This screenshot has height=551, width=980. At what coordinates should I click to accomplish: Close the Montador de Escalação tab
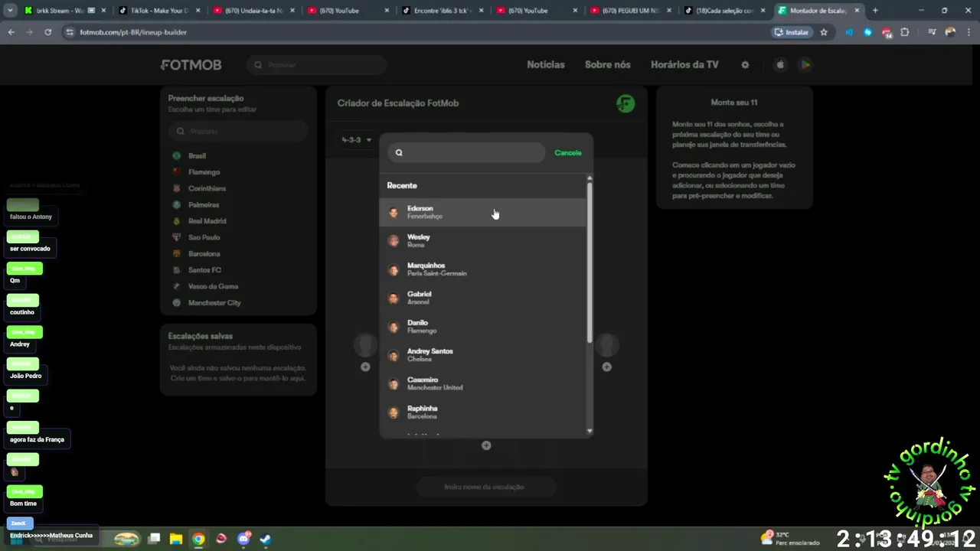(x=858, y=11)
